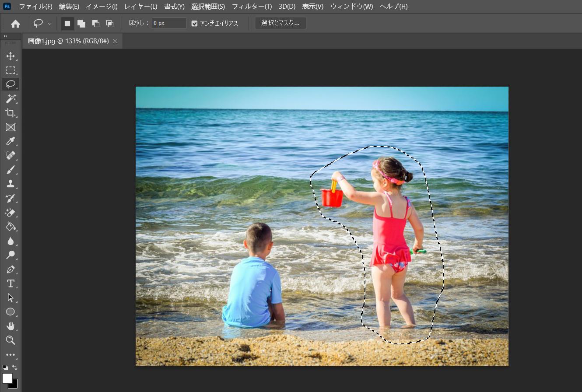Select the Crop tool
This screenshot has height=392, width=582.
tap(11, 113)
